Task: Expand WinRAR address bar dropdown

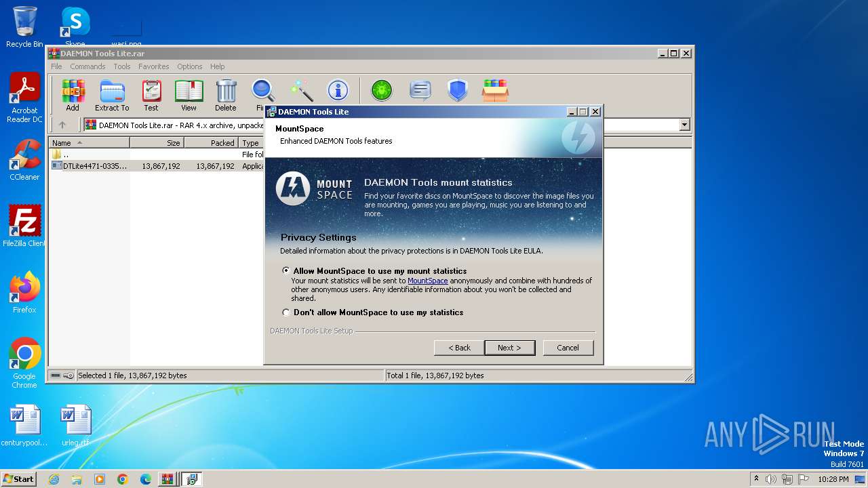Action: click(684, 125)
